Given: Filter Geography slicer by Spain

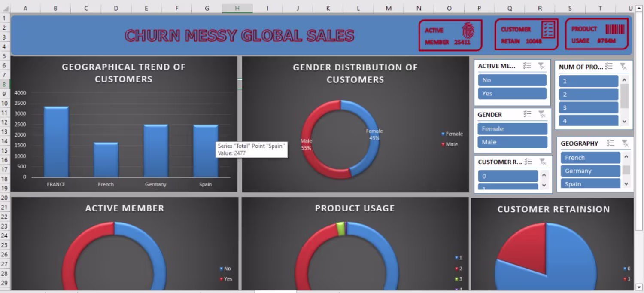Looking at the screenshot, I should (590, 183).
